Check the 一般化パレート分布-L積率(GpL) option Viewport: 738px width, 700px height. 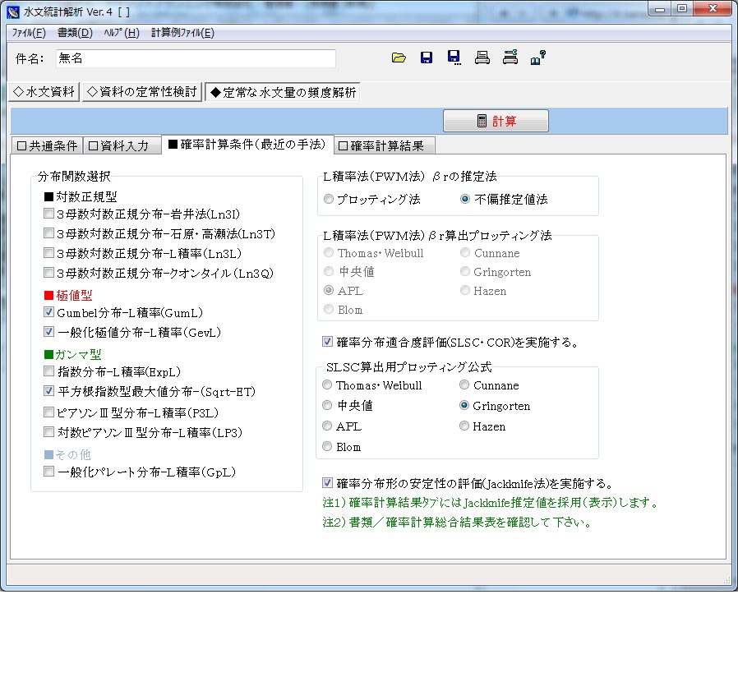[48, 472]
